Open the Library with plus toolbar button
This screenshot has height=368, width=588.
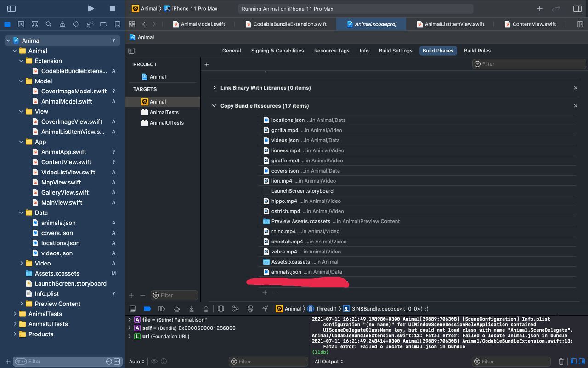click(540, 8)
